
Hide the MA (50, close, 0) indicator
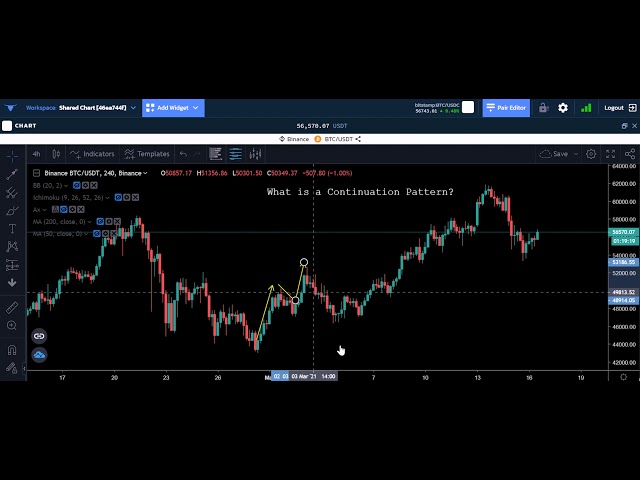[x=97, y=234]
